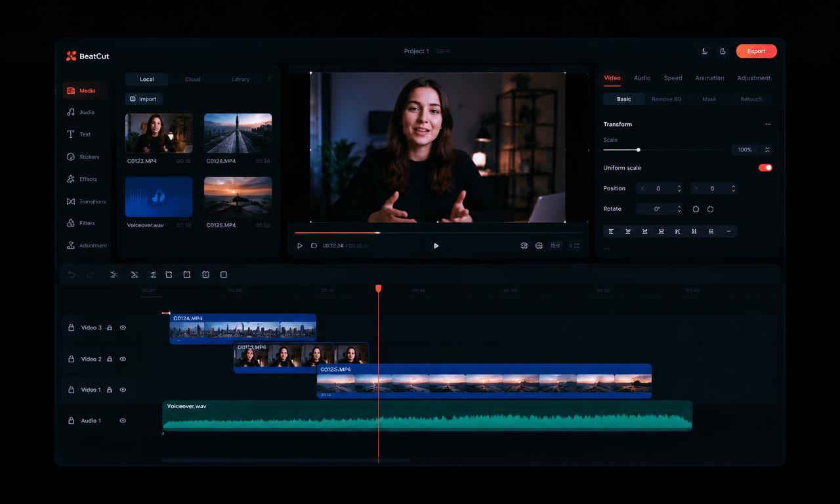Lock the Audio 1 track with the padlock
Viewport: 840px width, 504px height.
click(72, 421)
